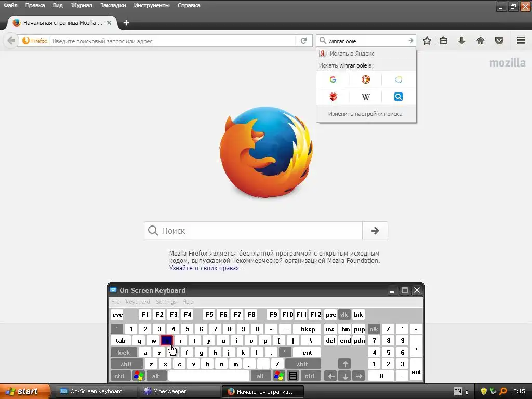
Task: Open the Справка menu
Action: tap(189, 5)
